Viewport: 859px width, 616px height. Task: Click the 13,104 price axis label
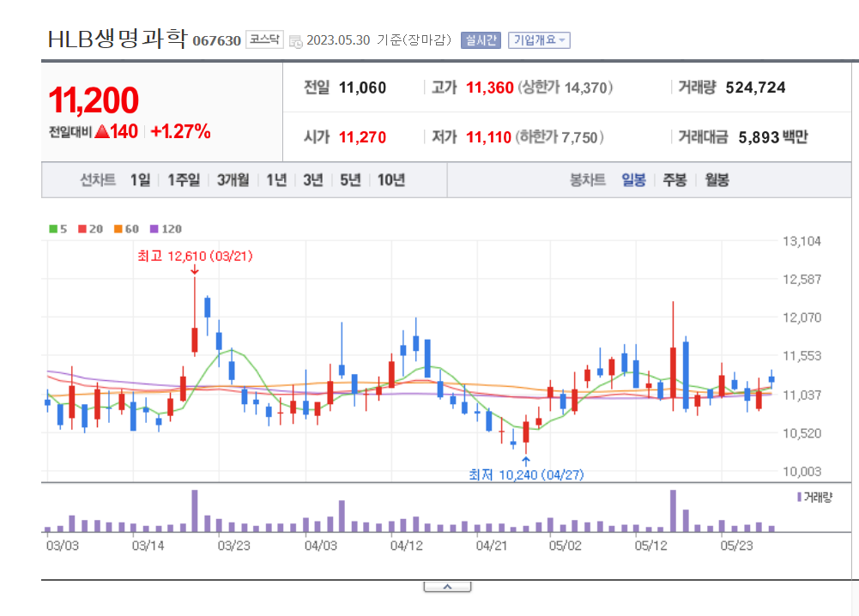802,241
